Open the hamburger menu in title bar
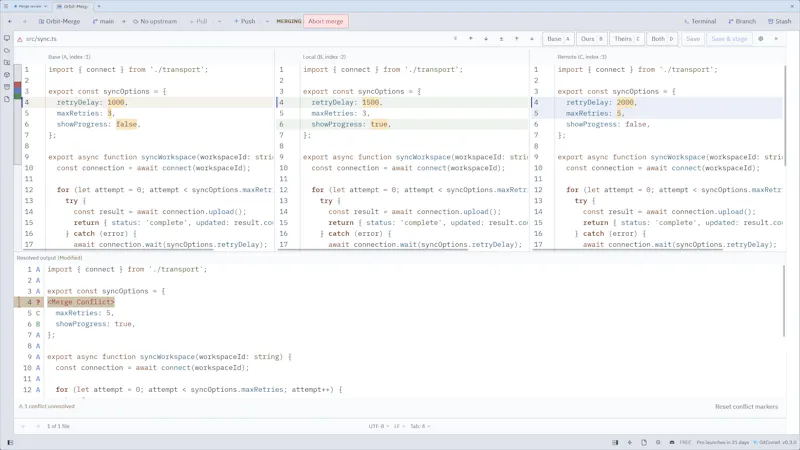 point(6,6)
